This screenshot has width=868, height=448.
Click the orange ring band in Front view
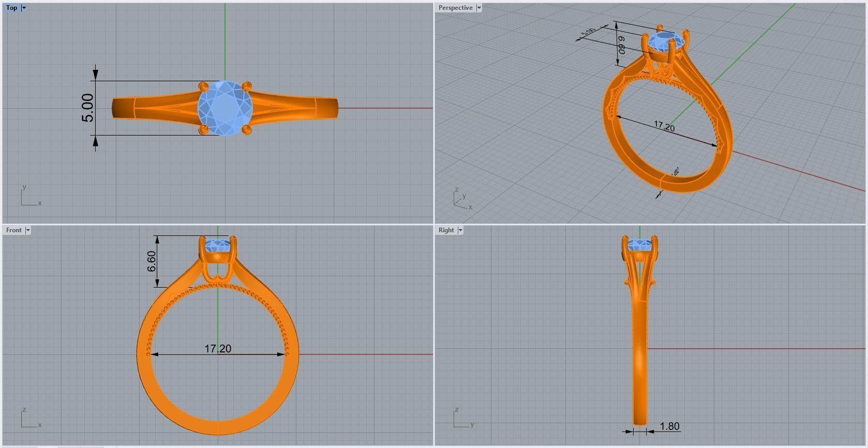(x=218, y=427)
